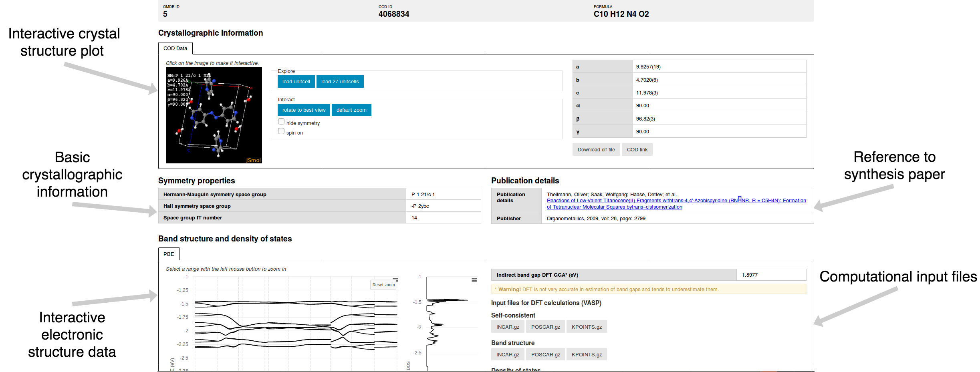Open the Titanocene publication article link
The height and width of the screenshot is (372, 980).
pyautogui.click(x=641, y=201)
